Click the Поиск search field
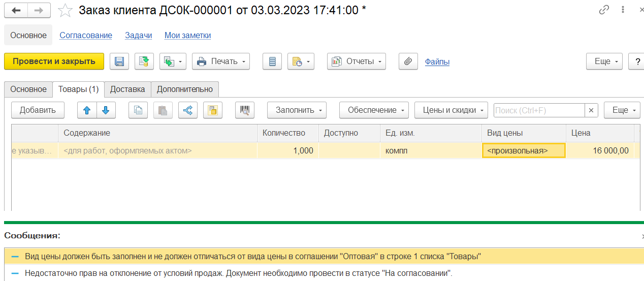This screenshot has width=644, height=281. point(538,110)
